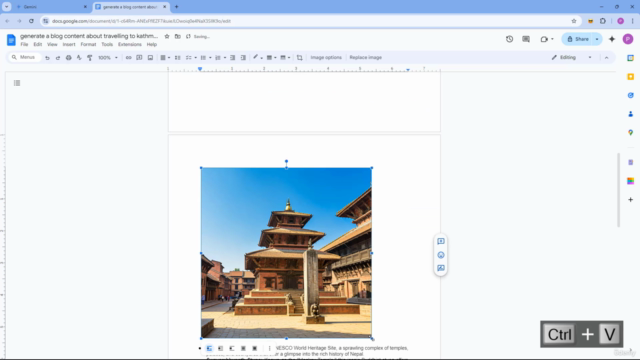The width and height of the screenshot is (640, 360).
Task: Collapse the toolbar with the chevron
Action: point(607,58)
